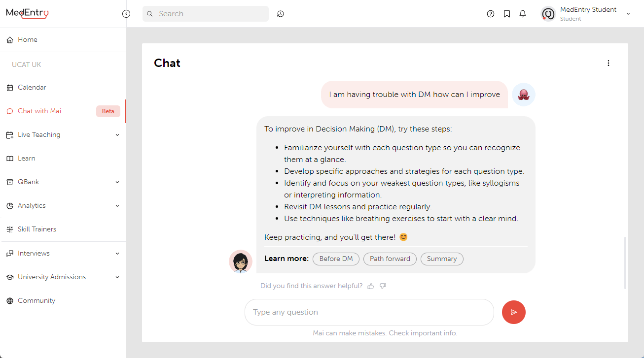644x358 pixels.
Task: Mark answer helpful with thumbs up
Action: click(371, 286)
